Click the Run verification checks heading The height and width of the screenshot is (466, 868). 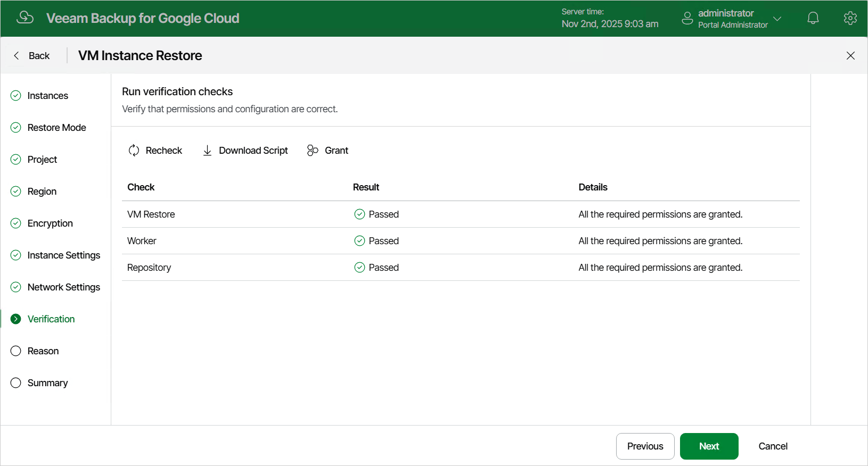(x=177, y=91)
